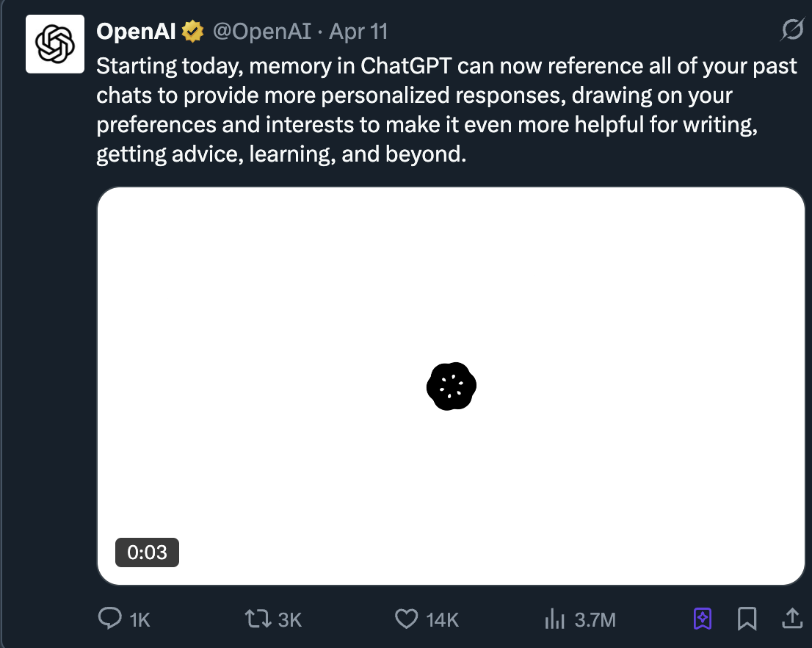Click the Grok icon at top right of post

[791, 30]
